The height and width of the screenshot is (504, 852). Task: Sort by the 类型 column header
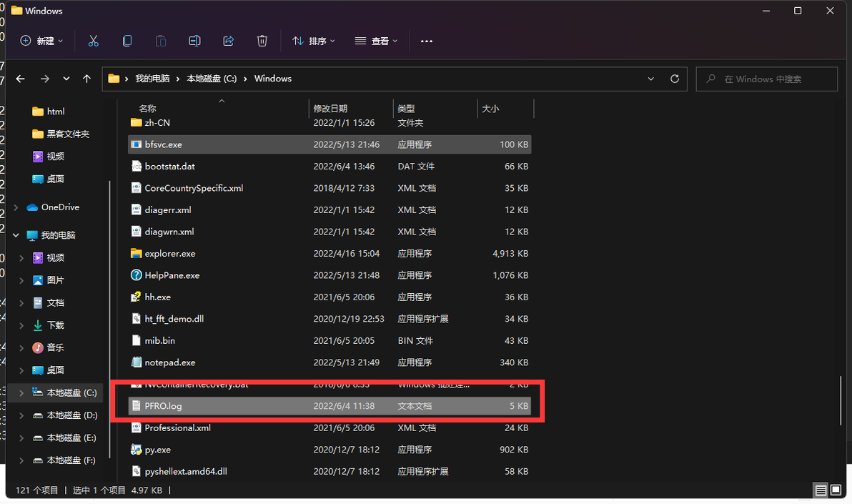406,109
